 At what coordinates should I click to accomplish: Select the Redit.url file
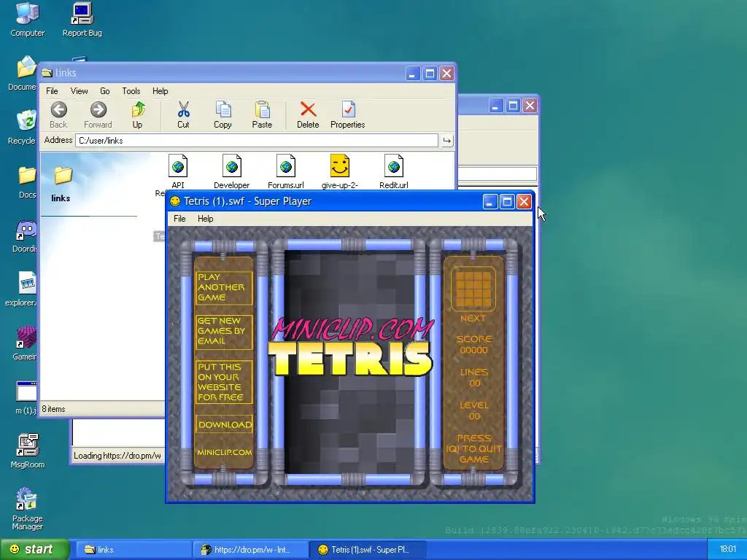pyautogui.click(x=393, y=166)
